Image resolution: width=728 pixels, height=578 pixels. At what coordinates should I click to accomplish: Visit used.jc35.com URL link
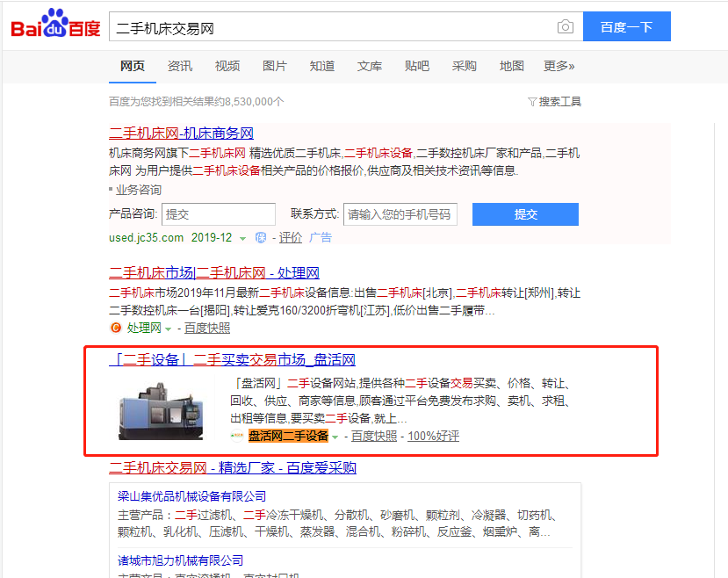[147, 238]
